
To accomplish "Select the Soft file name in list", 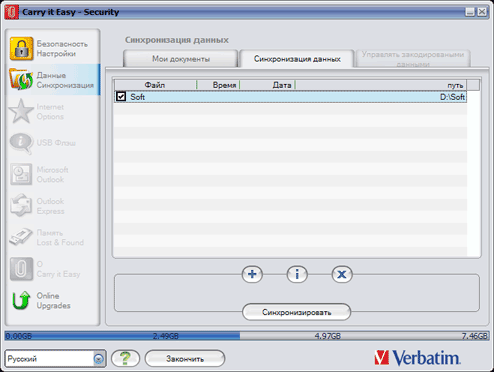I will [x=137, y=97].
